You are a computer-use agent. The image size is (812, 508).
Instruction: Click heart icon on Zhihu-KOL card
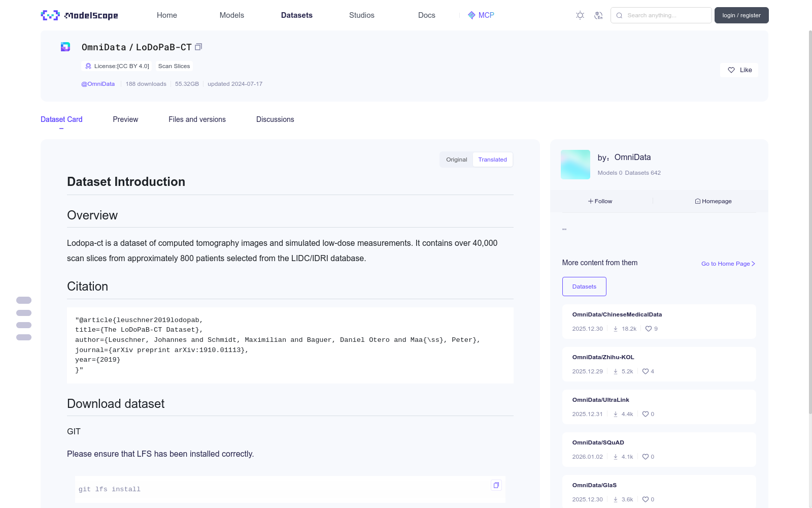point(646,371)
